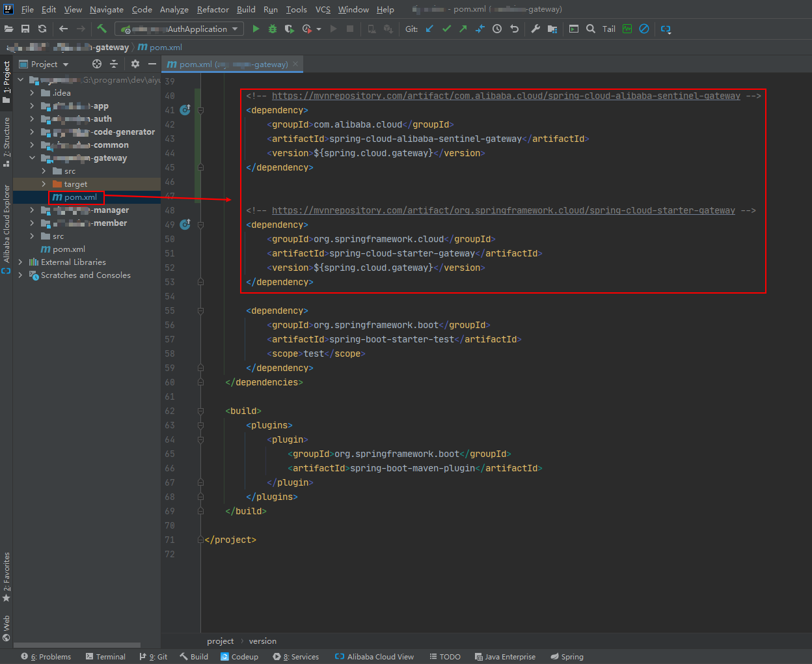
Task: Click the Synchronize/Reload icon
Action: pyautogui.click(x=42, y=29)
